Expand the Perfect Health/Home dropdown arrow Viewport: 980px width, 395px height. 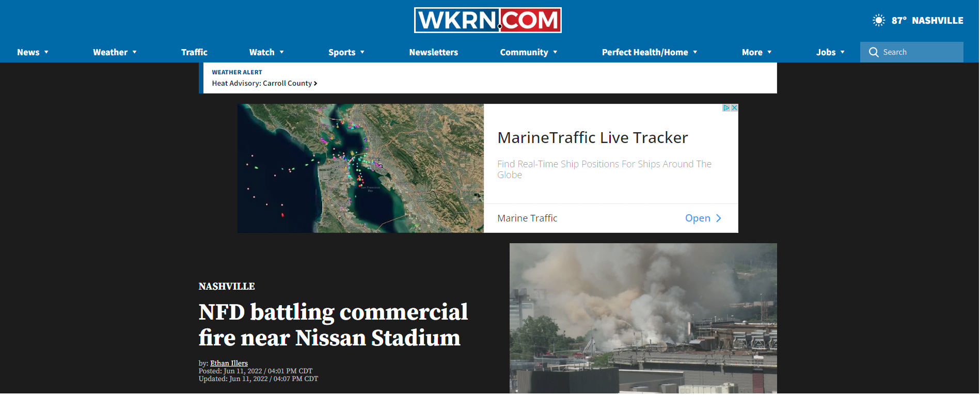pos(696,52)
